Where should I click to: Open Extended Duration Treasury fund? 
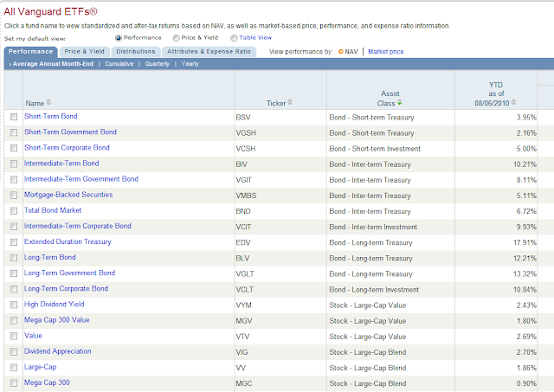click(68, 241)
